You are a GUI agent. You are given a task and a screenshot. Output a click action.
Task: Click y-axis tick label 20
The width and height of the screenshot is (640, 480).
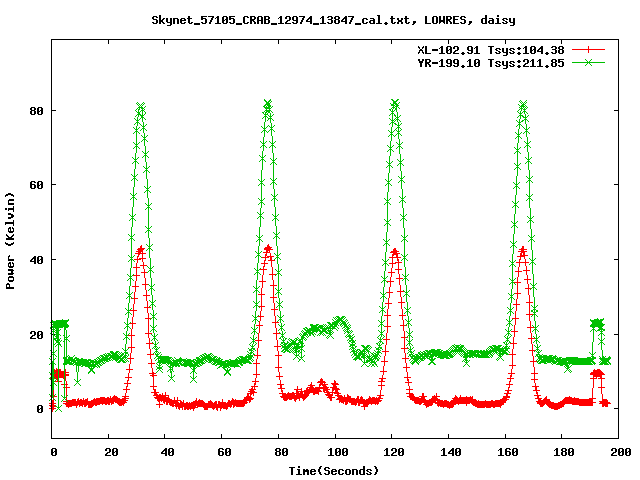pos(37,335)
